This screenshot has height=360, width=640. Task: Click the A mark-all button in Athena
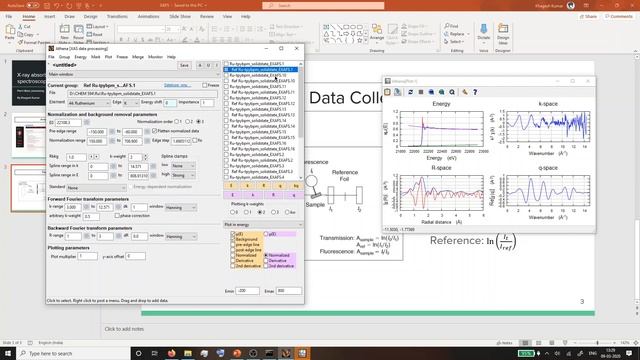pyautogui.click(x=200, y=65)
